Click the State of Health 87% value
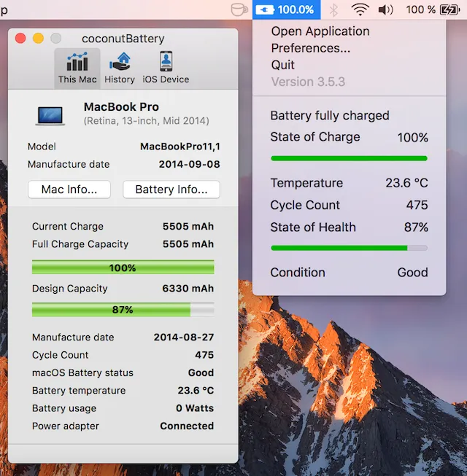 click(x=416, y=227)
